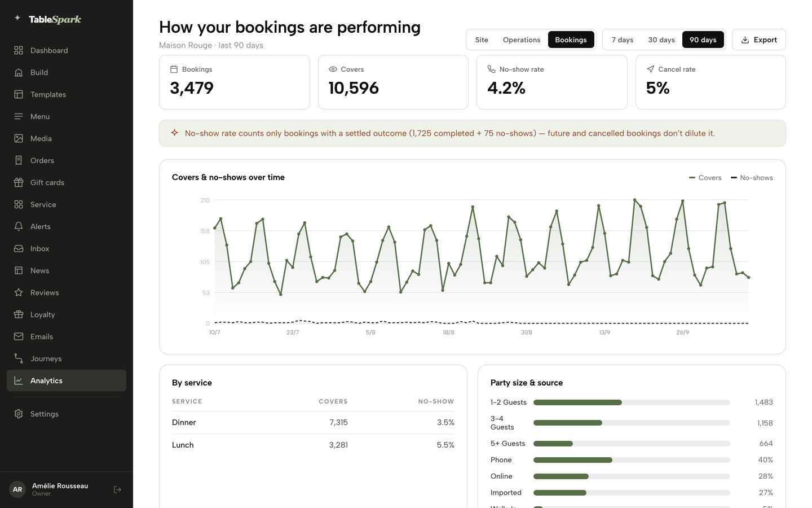Screen dimensions: 812x508
Task: Click the Online source progress bar
Action: click(x=632, y=476)
